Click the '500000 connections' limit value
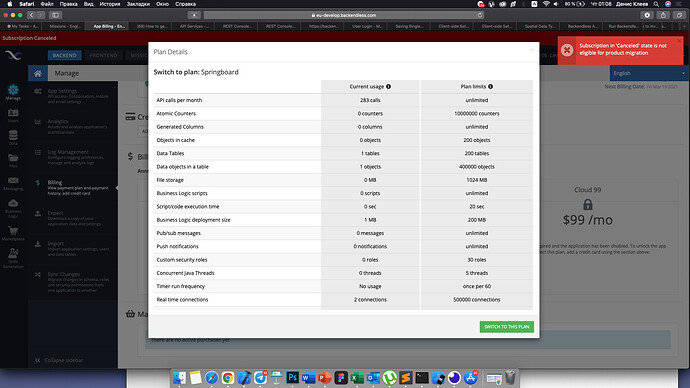 pyautogui.click(x=477, y=300)
